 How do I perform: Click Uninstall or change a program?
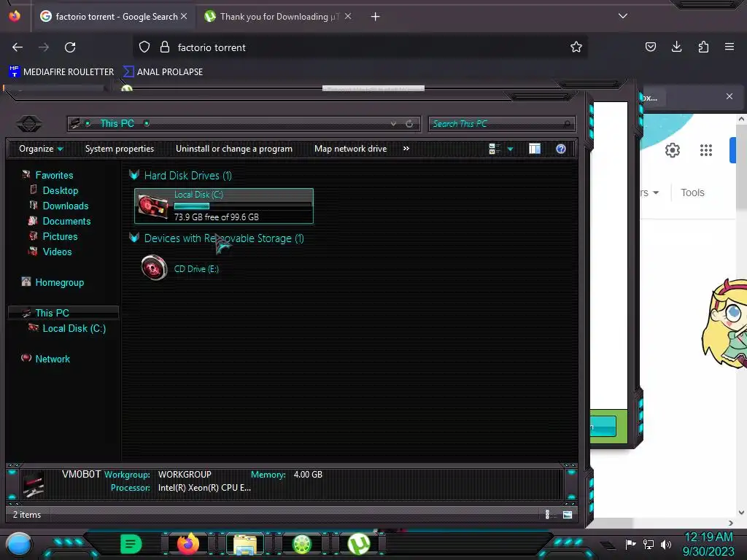tap(234, 149)
